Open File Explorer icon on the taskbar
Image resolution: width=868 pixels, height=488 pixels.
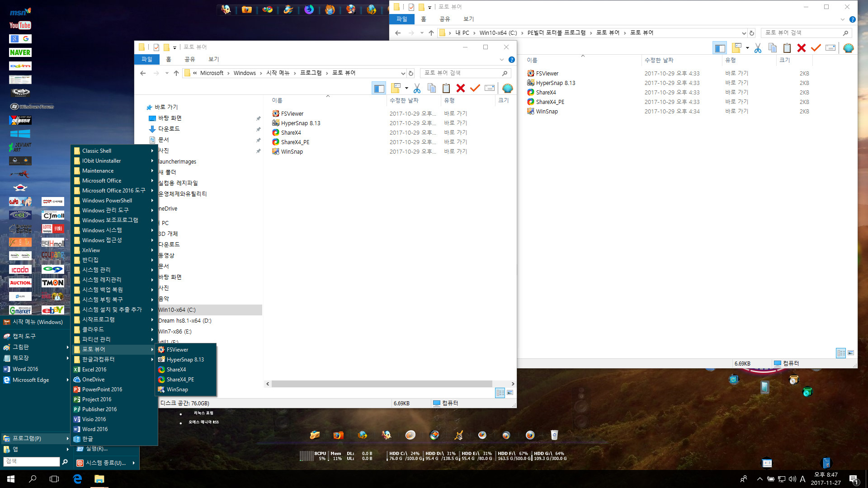point(99,479)
